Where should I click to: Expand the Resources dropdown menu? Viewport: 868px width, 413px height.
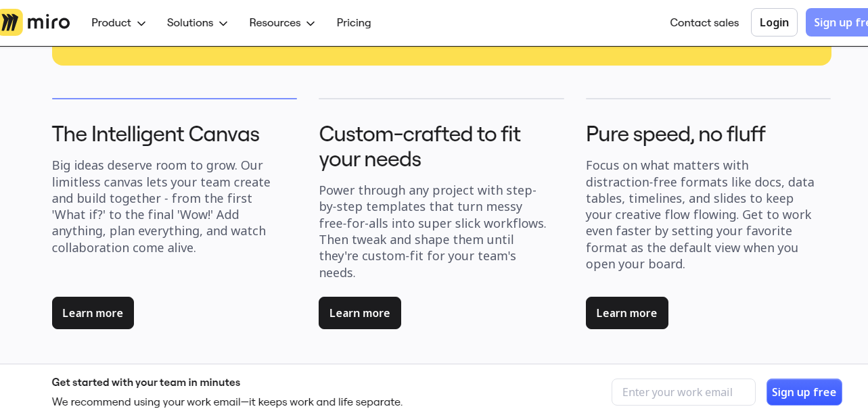pos(281,23)
